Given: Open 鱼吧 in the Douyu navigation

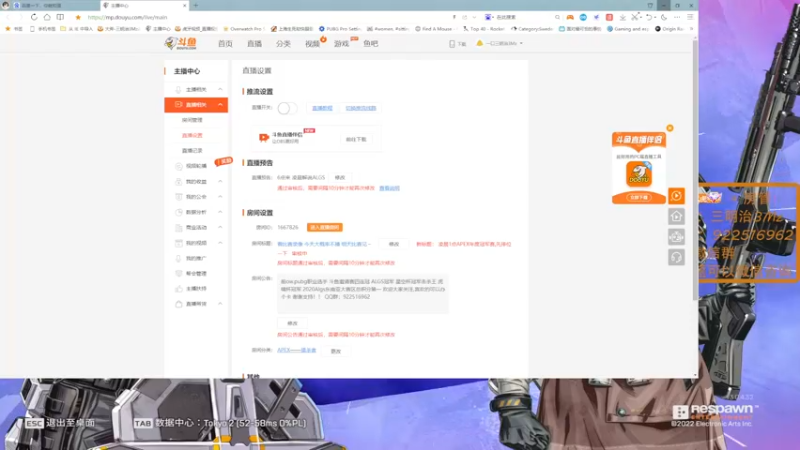Looking at the screenshot, I should coord(370,44).
